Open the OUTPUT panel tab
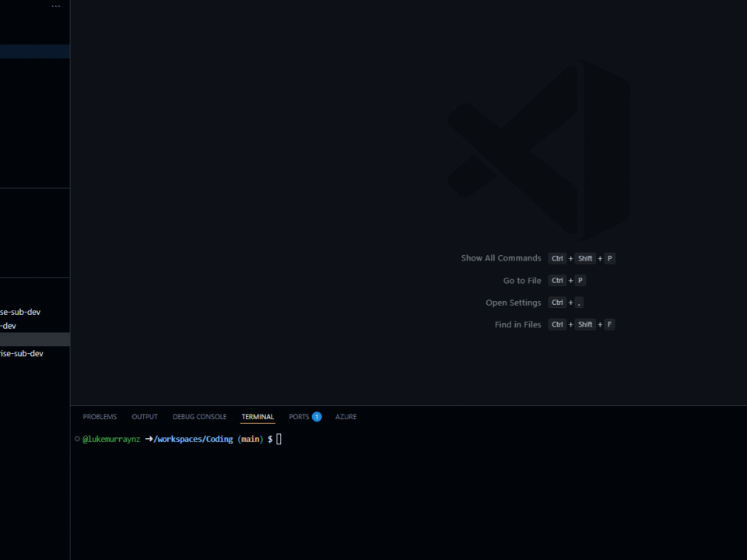Image resolution: width=747 pixels, height=560 pixels. point(145,417)
